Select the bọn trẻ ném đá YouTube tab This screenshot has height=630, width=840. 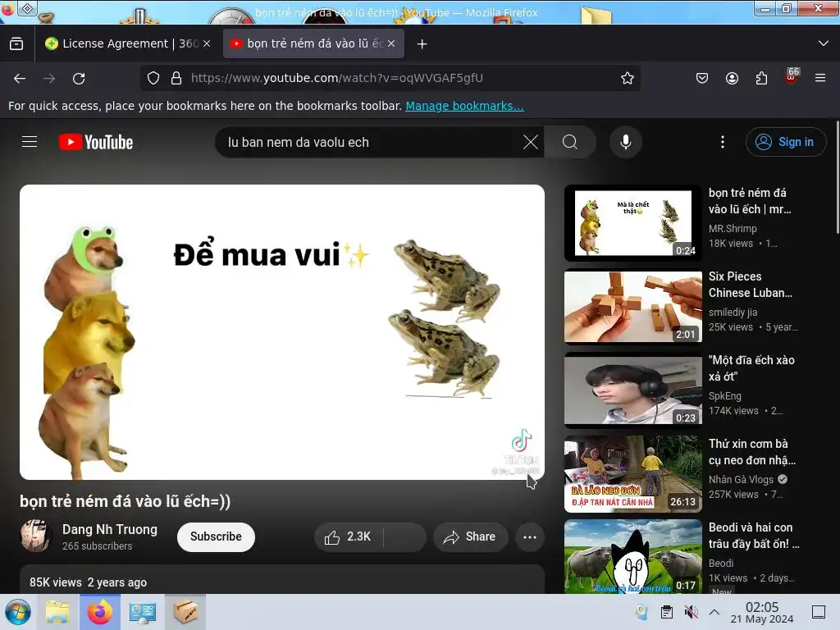click(x=313, y=44)
